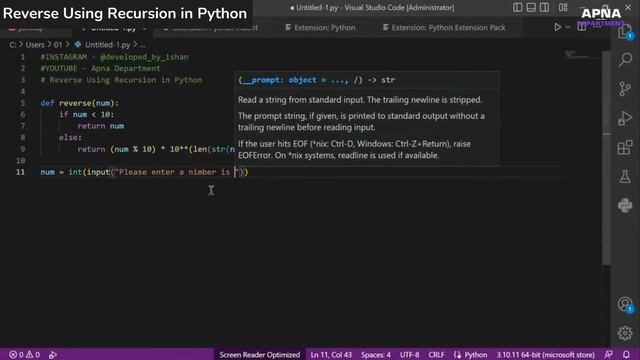Open the run options dropdown arrow
Image resolution: width=640 pixels, height=360 pixels.
(x=567, y=27)
